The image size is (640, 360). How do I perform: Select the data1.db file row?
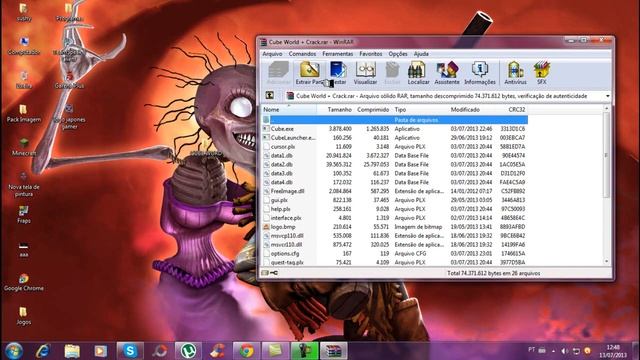(x=395, y=156)
